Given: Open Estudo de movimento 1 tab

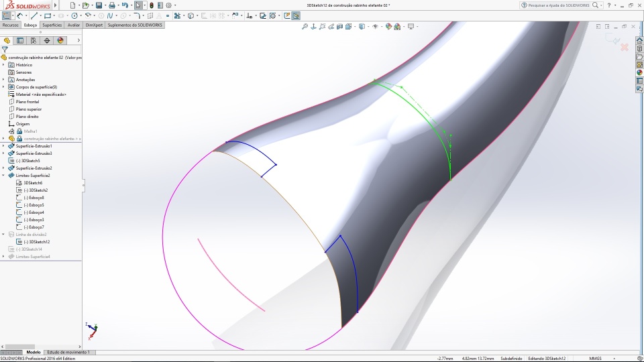Looking at the screenshot, I should click(68, 352).
